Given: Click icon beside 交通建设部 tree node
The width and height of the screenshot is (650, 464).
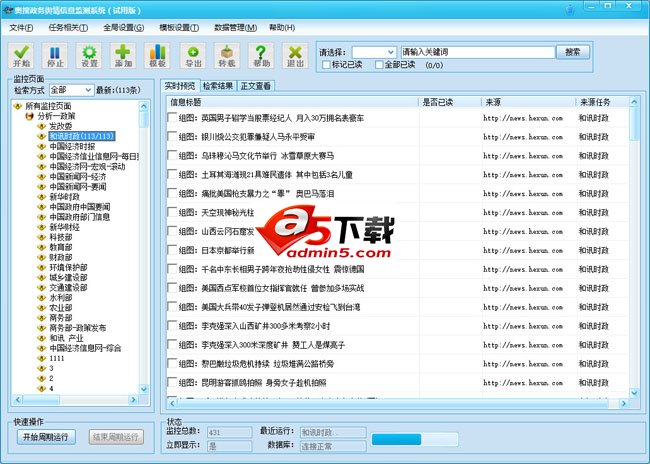Looking at the screenshot, I should [41, 287].
